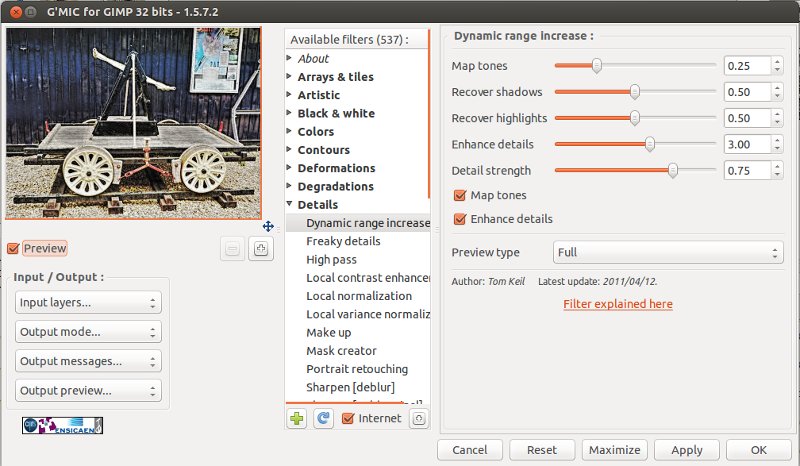
Task: Click the Map tones value field 0.25
Action: [x=747, y=66]
